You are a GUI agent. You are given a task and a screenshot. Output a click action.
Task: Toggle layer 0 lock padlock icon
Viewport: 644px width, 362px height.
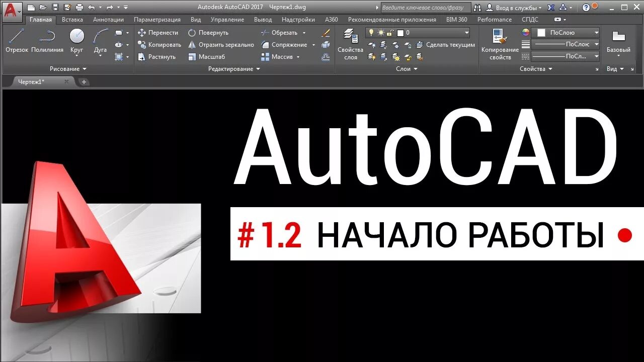[390, 33]
